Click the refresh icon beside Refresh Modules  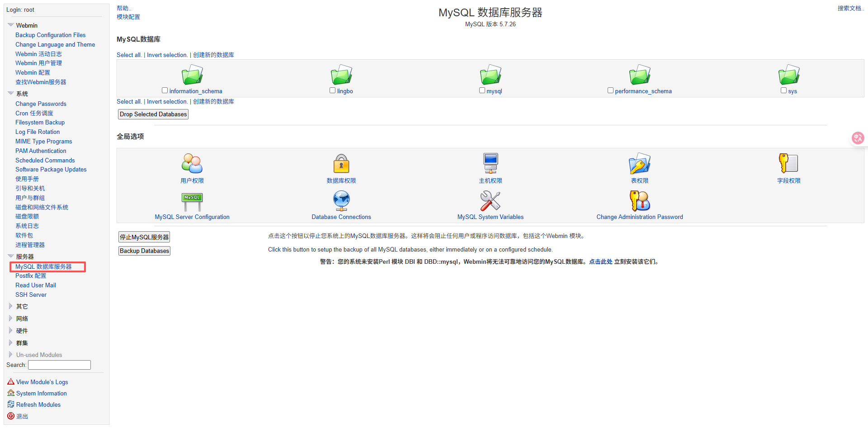[x=11, y=404]
